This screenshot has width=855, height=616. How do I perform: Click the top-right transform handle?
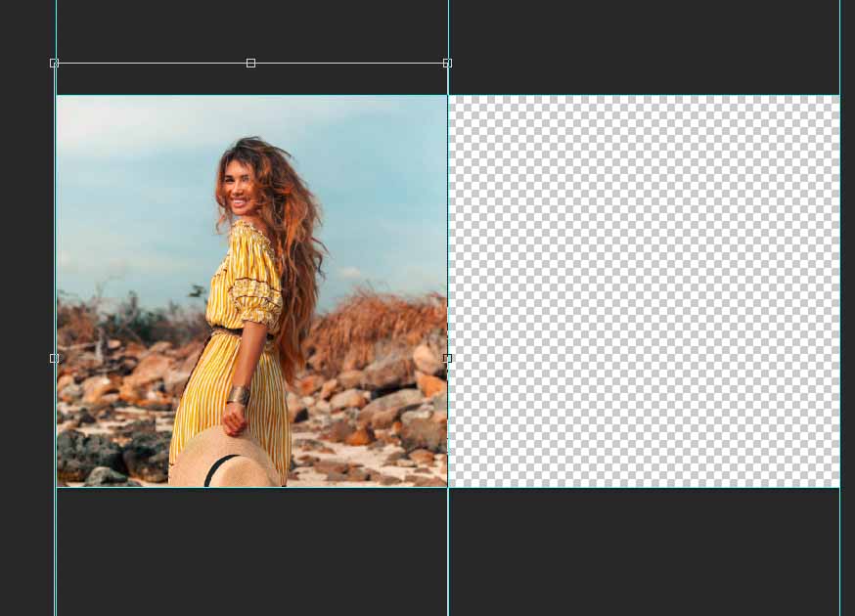pos(447,64)
